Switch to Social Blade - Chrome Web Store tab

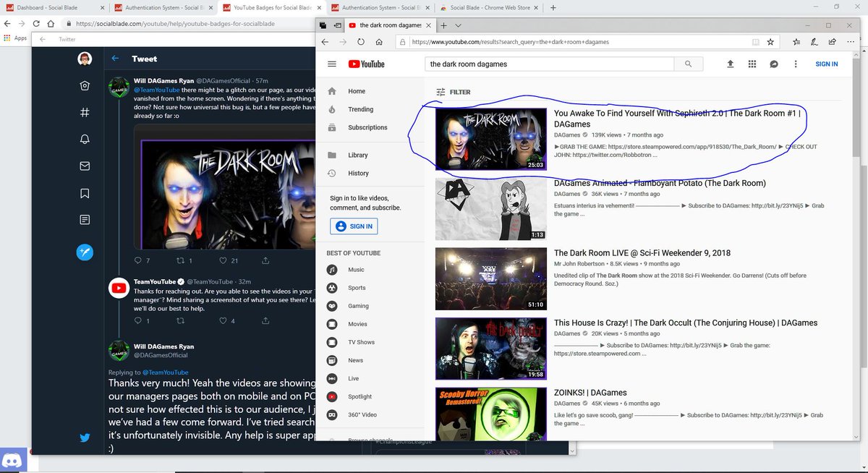click(x=488, y=8)
